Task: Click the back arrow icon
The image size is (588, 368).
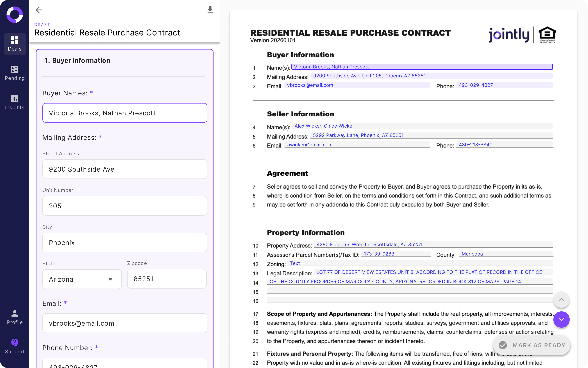Action: [x=39, y=10]
